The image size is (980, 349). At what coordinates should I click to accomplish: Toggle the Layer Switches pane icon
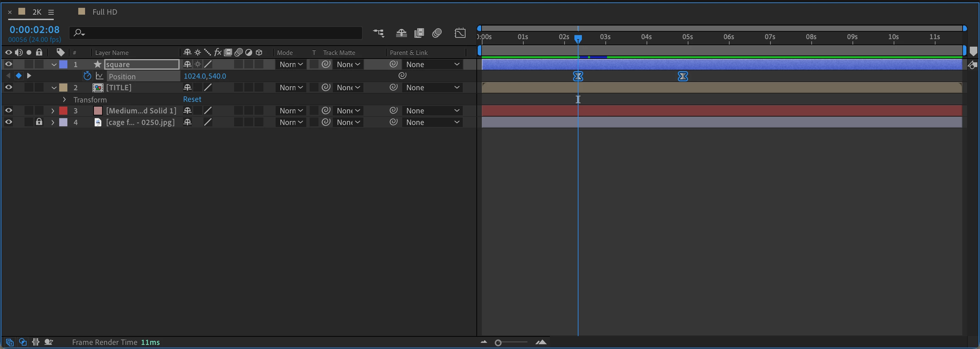(10, 342)
